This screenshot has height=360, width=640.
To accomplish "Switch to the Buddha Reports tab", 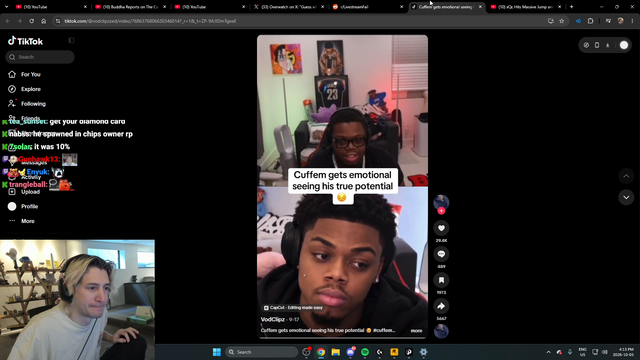I will pos(131,7).
